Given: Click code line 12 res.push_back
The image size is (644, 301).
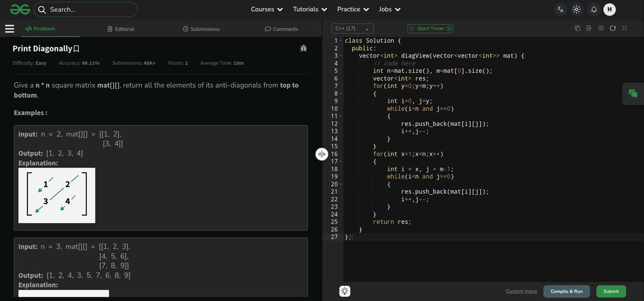Looking at the screenshot, I should [x=445, y=124].
